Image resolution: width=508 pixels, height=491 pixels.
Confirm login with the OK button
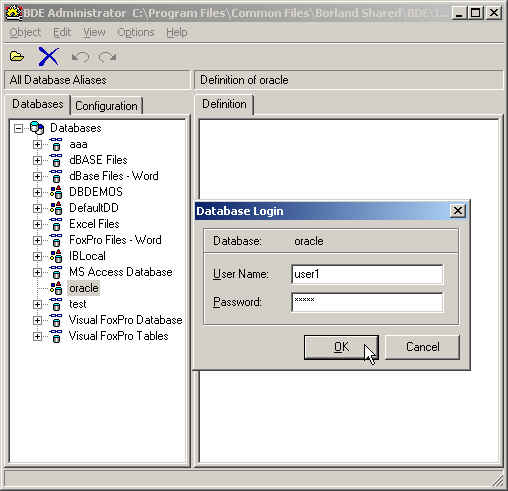coord(341,347)
